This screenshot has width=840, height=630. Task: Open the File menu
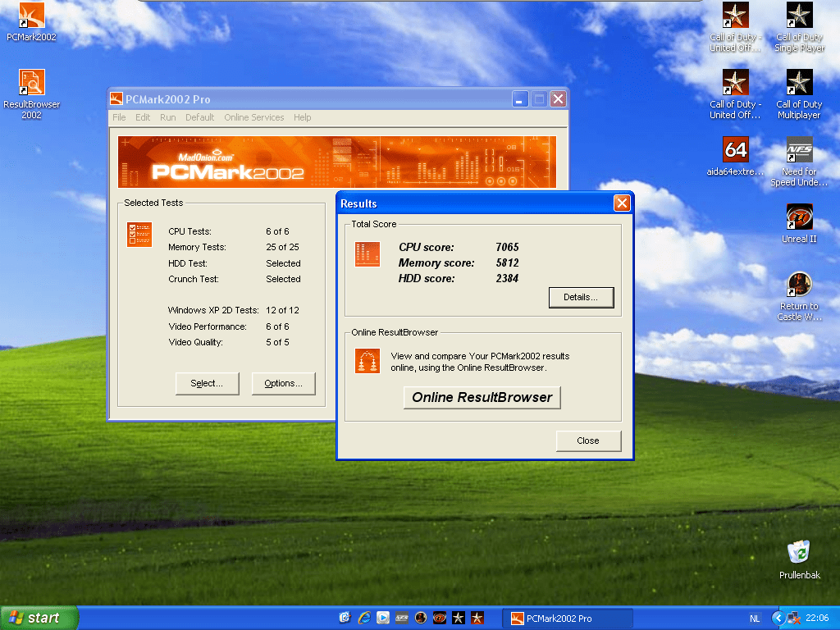(x=119, y=117)
